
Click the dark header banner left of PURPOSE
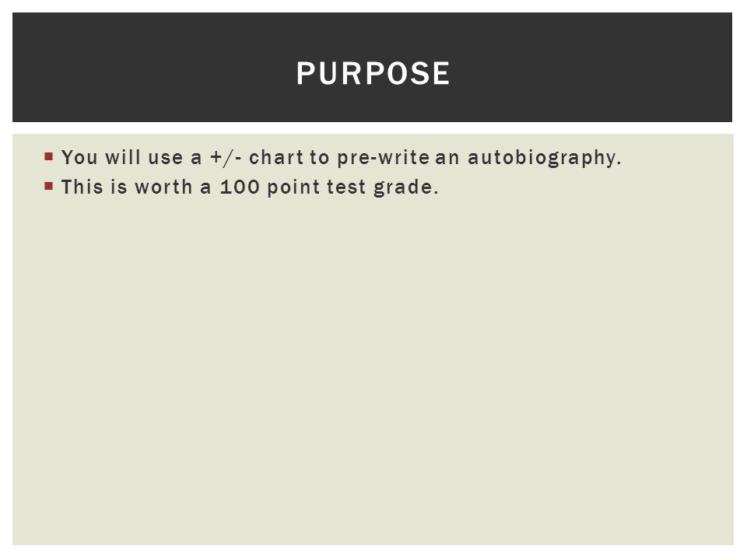[153, 67]
